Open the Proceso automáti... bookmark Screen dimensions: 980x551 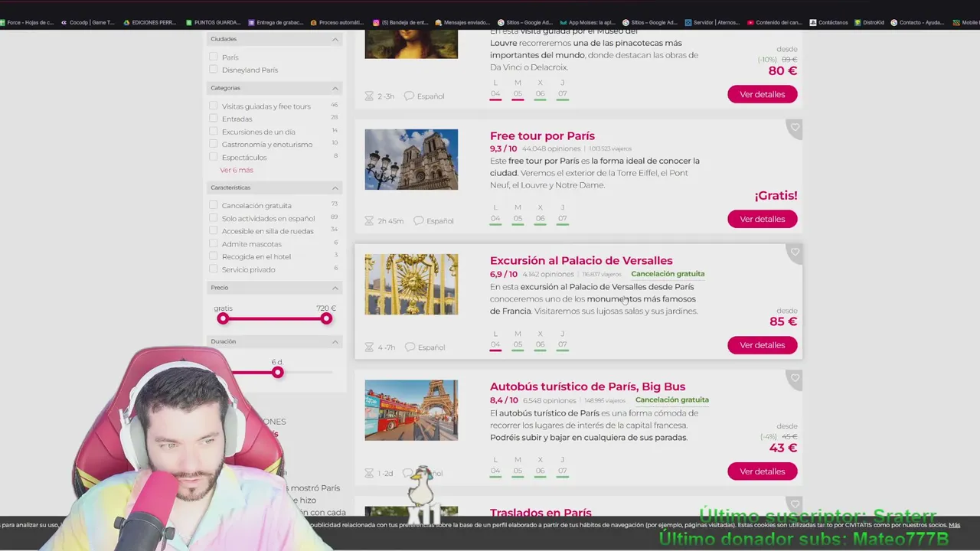coord(338,23)
